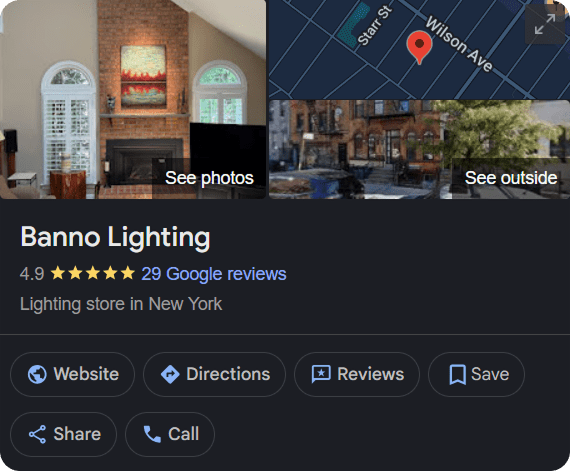Click the Banno Lighting business title
Viewport: 570px width, 471px height.
(x=115, y=237)
